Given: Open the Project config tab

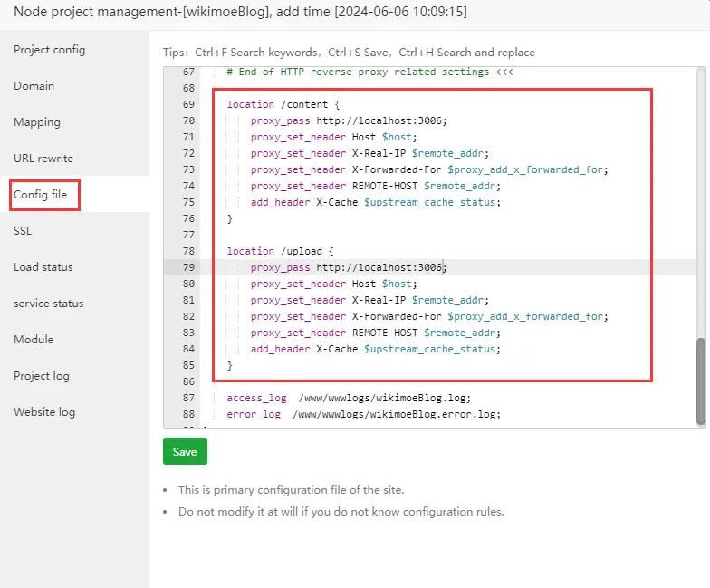Looking at the screenshot, I should click(x=49, y=50).
